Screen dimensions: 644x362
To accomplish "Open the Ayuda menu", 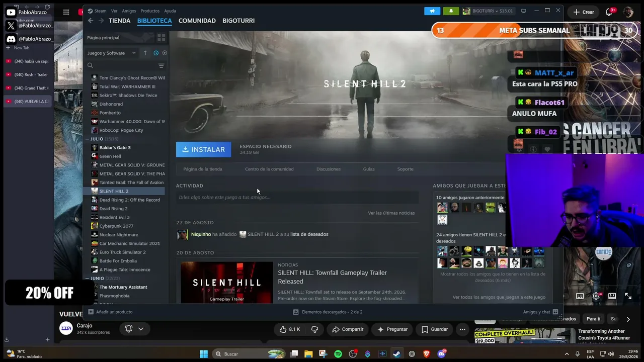I will pyautogui.click(x=170, y=11).
